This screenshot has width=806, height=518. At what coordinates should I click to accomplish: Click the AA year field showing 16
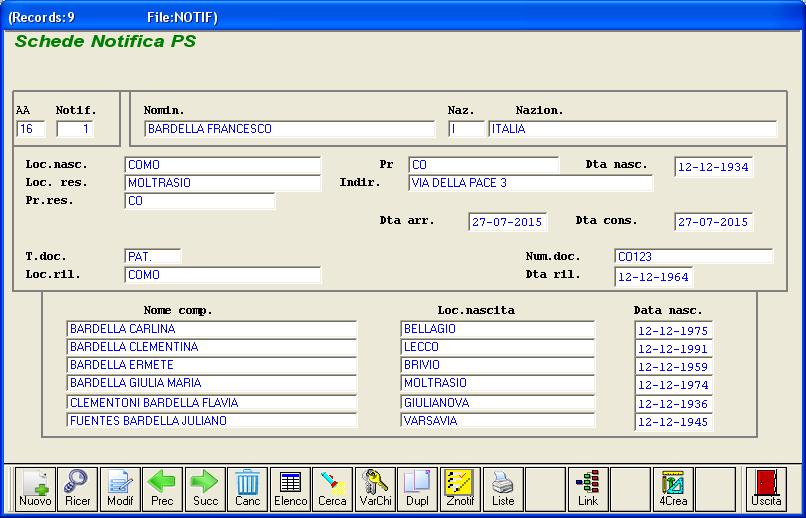click(31, 128)
